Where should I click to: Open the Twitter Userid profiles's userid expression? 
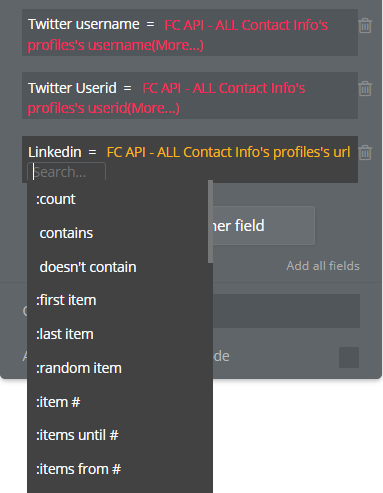(166, 98)
